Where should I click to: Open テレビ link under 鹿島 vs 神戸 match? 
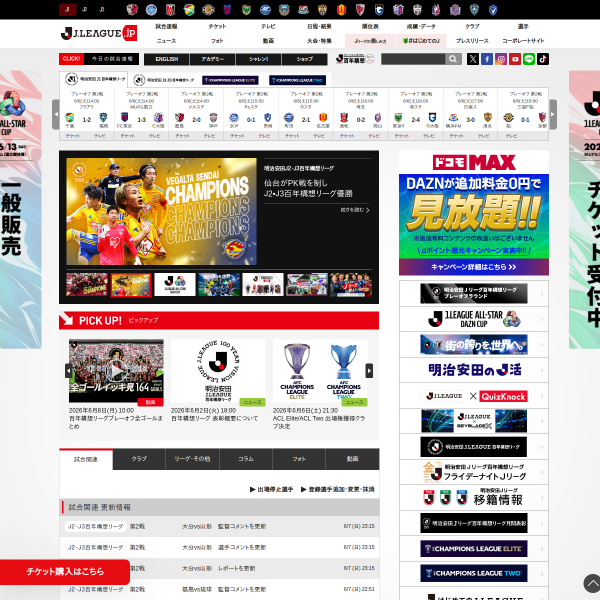pos(209,136)
